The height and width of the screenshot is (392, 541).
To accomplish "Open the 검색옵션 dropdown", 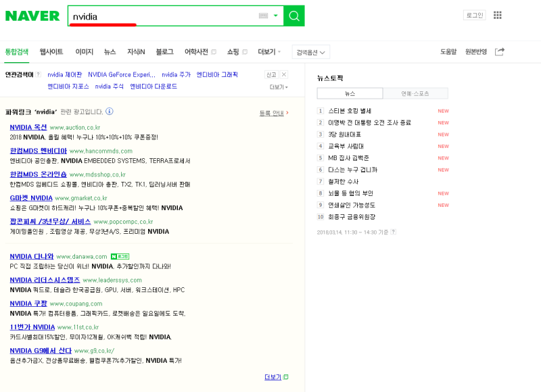I will tap(311, 52).
